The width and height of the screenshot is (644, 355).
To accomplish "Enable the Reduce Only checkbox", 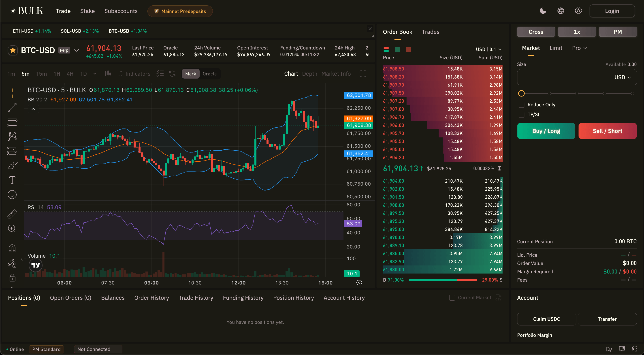I will tap(521, 105).
